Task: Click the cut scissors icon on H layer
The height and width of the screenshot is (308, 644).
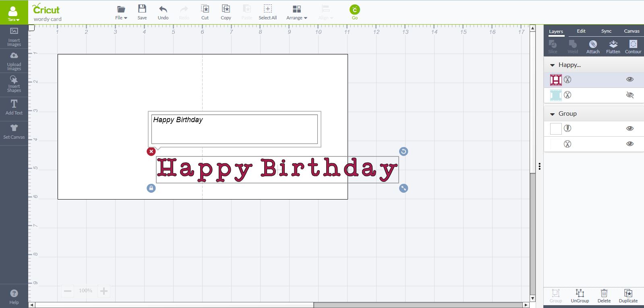Action: click(567, 80)
